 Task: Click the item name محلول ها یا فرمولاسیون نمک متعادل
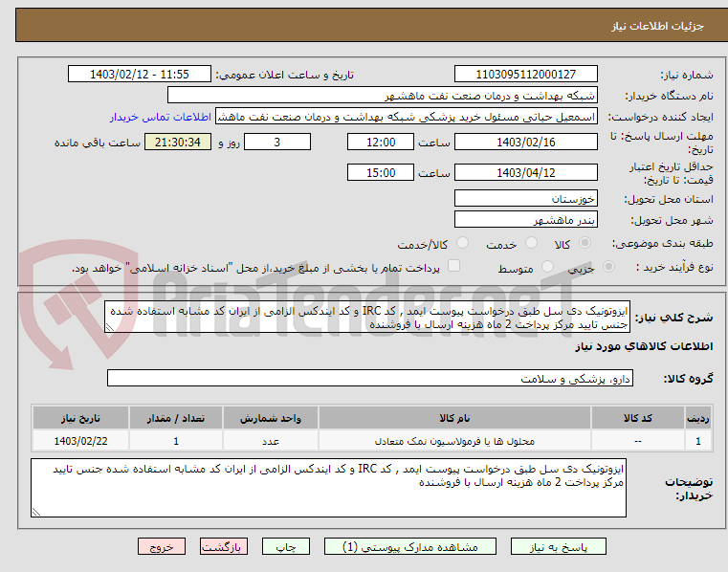454,441
